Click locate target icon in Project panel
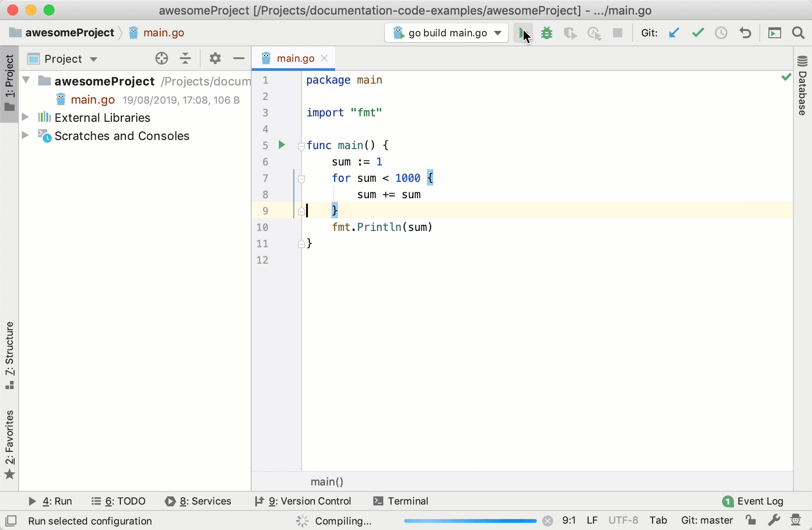 coord(161,59)
